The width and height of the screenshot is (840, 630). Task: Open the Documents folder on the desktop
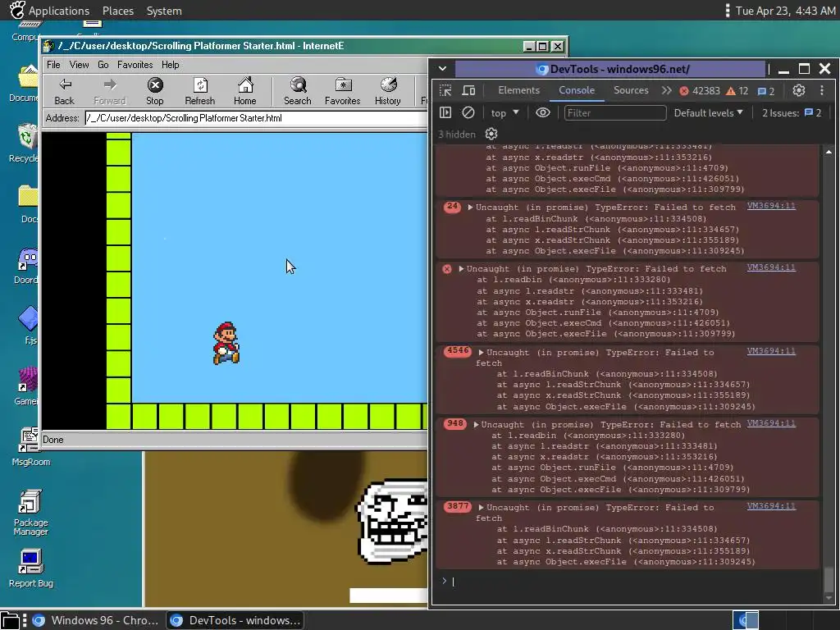(25, 84)
